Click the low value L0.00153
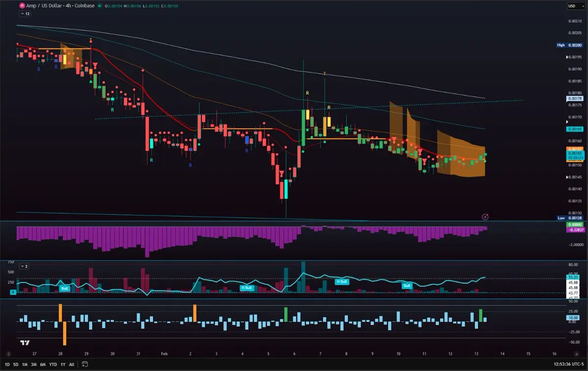588x371 pixels. [x=152, y=6]
